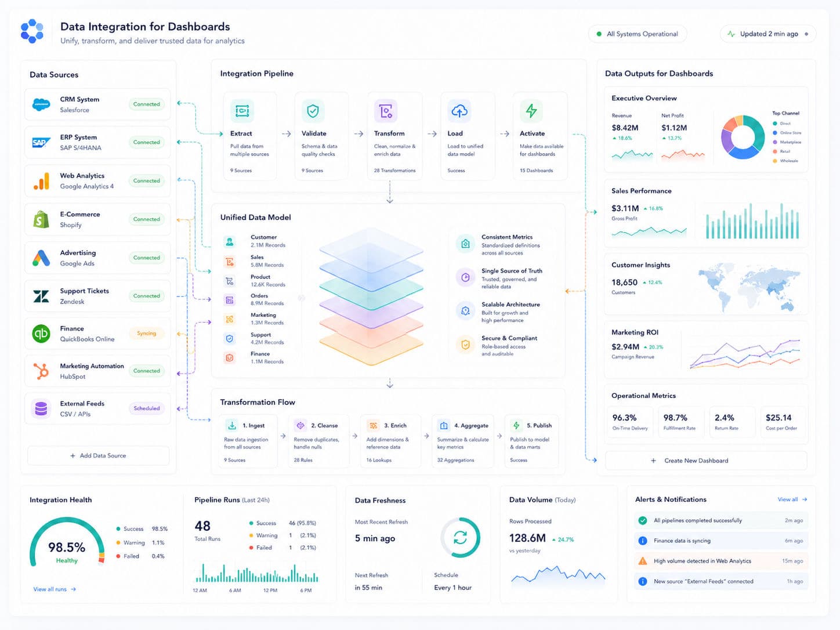Click the Product 12.6K Records row
The image size is (840, 630).
click(x=255, y=281)
